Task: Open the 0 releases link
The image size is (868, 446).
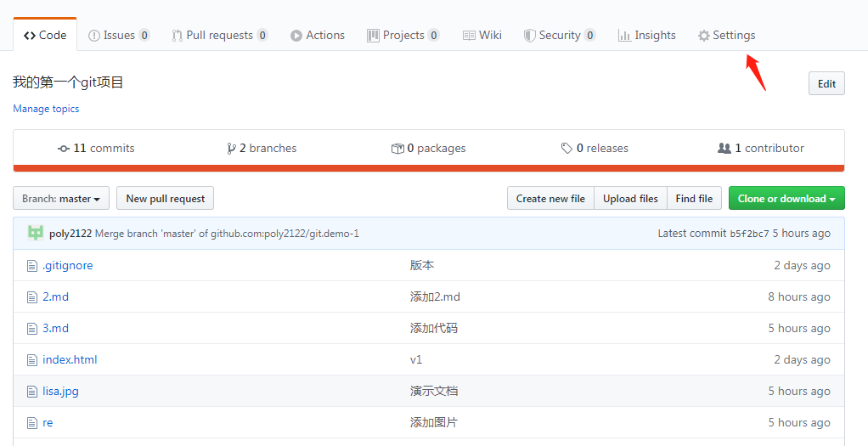Action: point(595,148)
